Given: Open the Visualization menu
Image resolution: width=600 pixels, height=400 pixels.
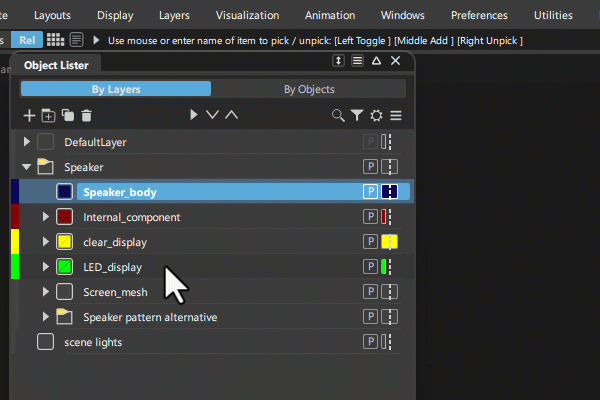Looking at the screenshot, I should (x=246, y=15).
